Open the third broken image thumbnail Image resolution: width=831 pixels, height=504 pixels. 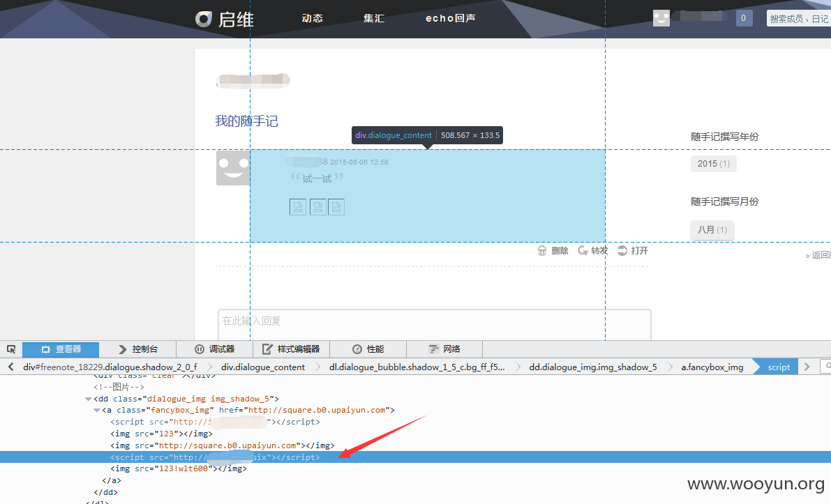tap(336, 207)
